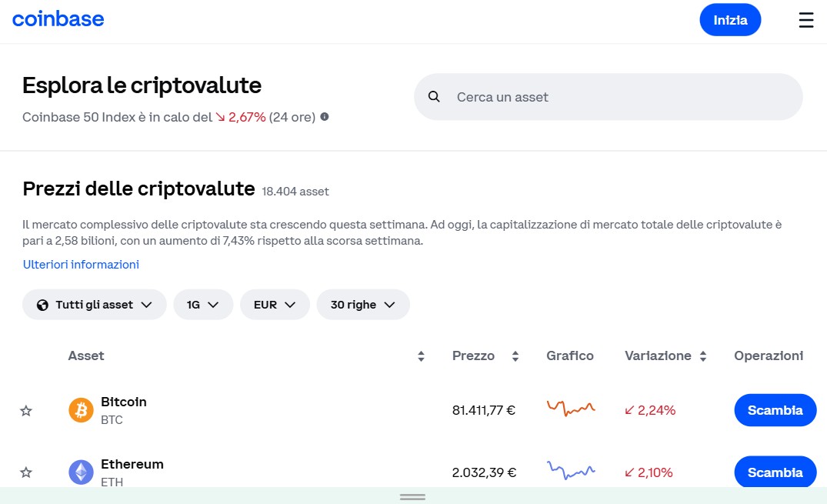This screenshot has width=827, height=504.
Task: Star Bitcoin as favorite
Action: coord(26,411)
